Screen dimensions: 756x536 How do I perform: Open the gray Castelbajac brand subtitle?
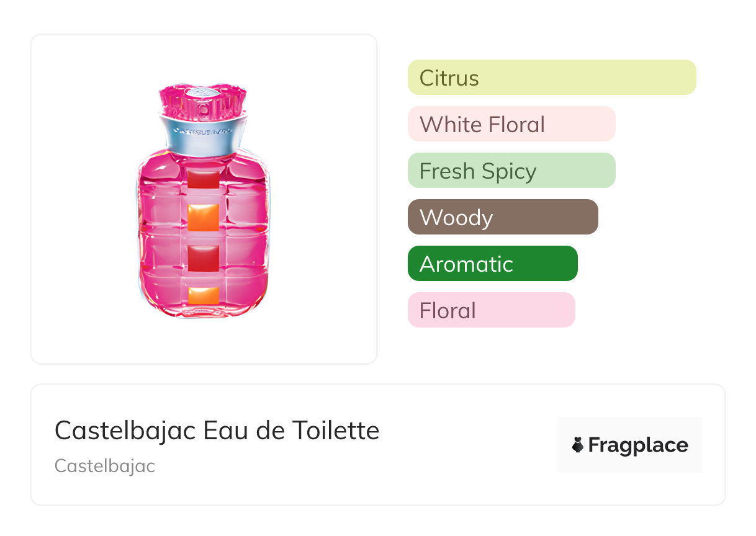point(104,466)
